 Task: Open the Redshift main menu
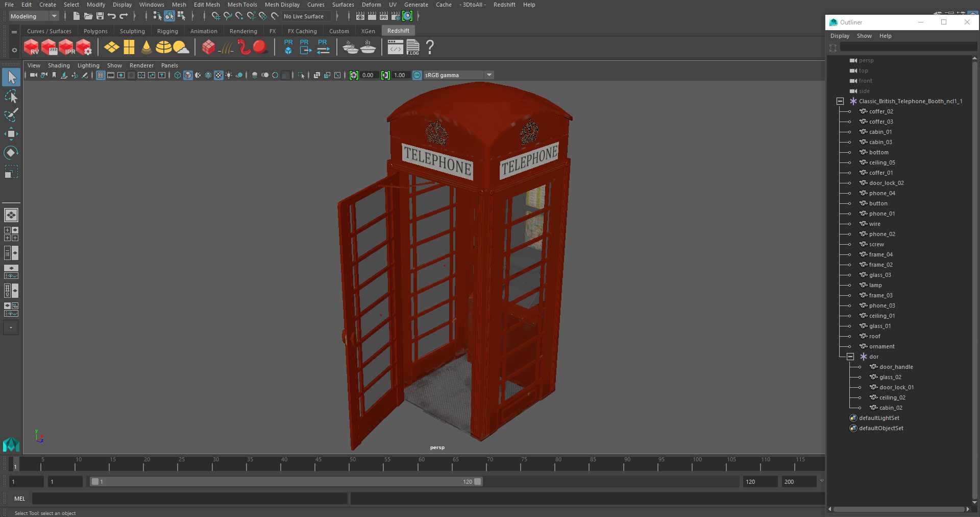504,5
